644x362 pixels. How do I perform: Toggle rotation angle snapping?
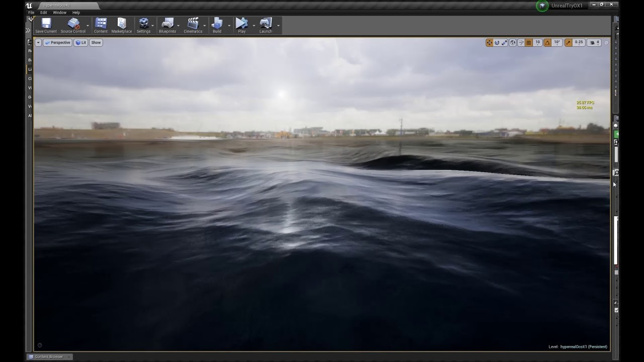548,43
